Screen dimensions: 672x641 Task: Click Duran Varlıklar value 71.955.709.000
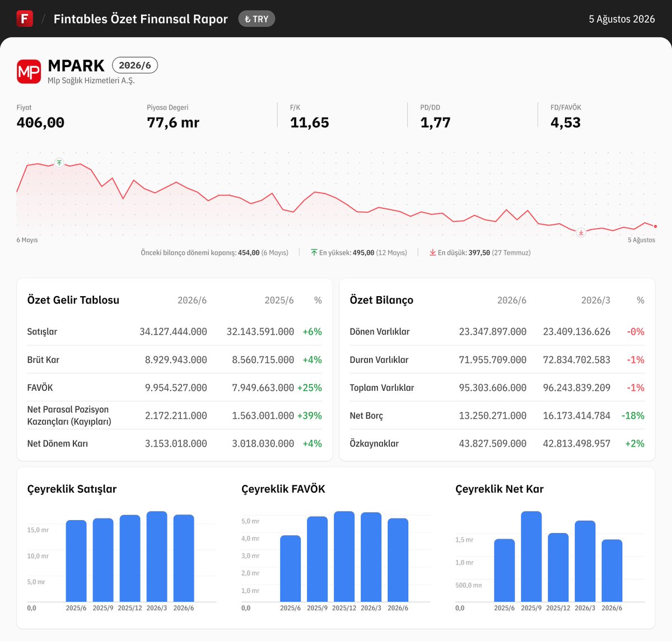[x=493, y=359]
